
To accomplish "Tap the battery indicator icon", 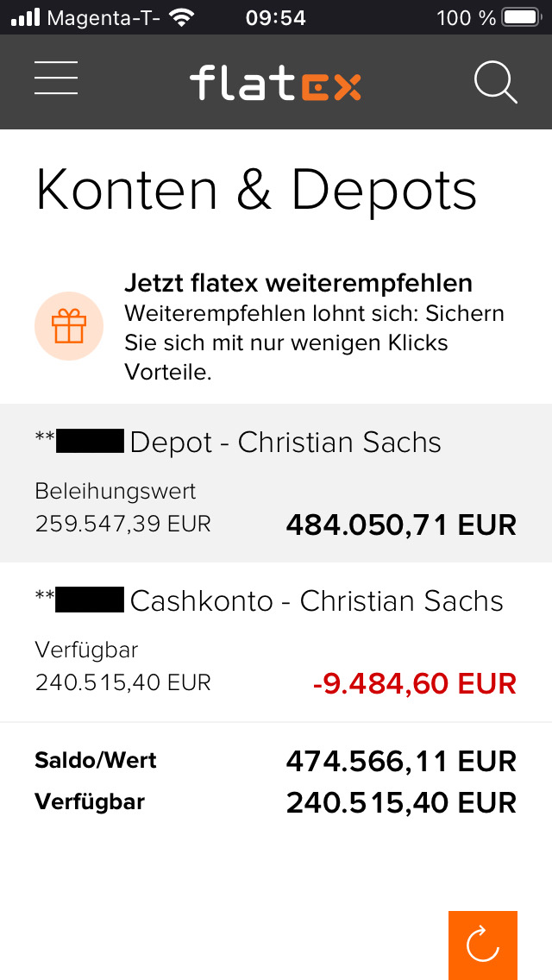I will (520, 17).
